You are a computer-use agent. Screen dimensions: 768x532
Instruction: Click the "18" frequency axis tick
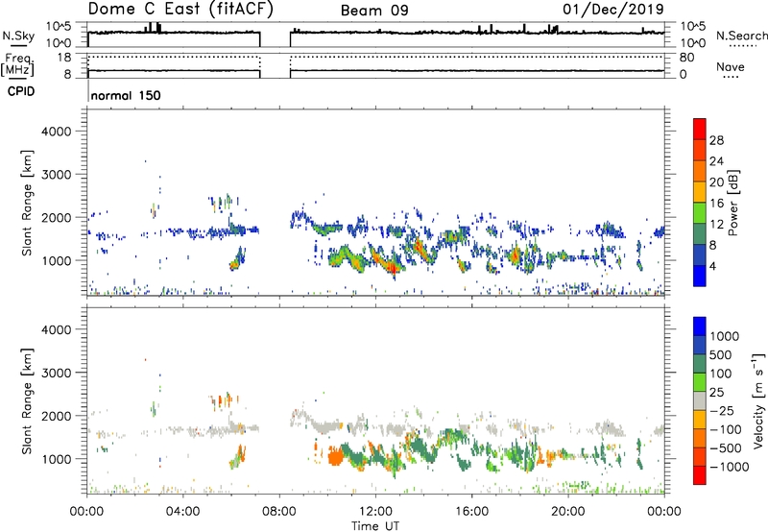point(64,58)
